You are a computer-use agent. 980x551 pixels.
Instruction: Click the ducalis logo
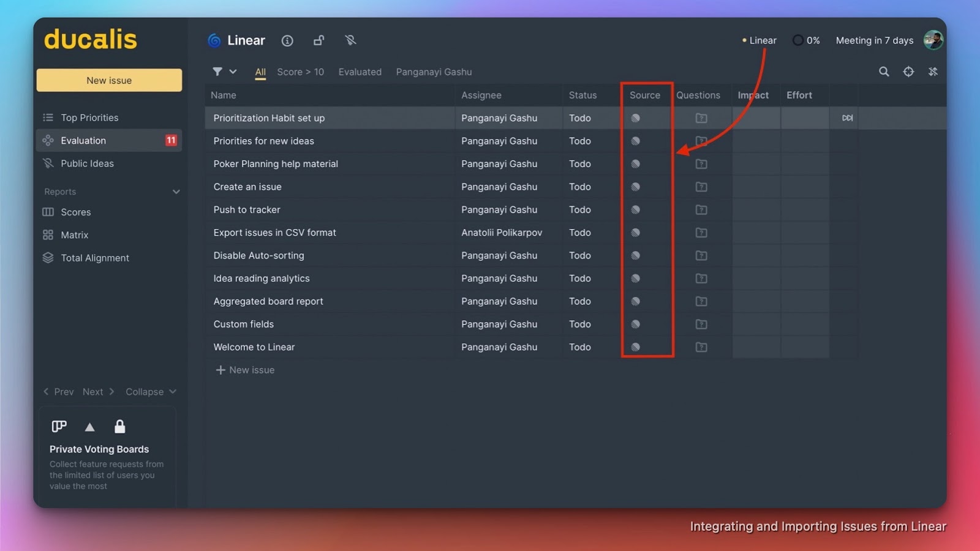click(91, 40)
